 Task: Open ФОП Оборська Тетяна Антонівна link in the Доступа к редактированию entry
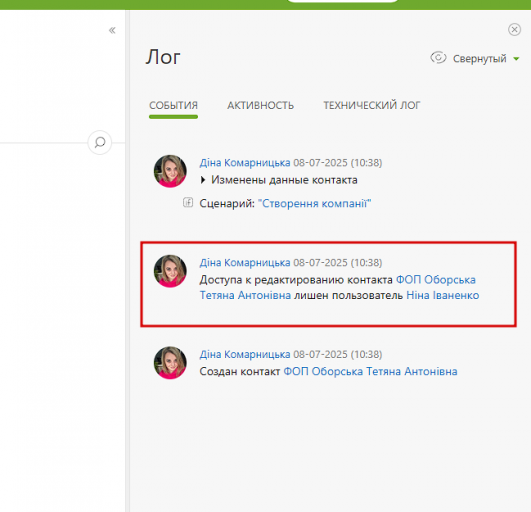pyautogui.click(x=338, y=287)
